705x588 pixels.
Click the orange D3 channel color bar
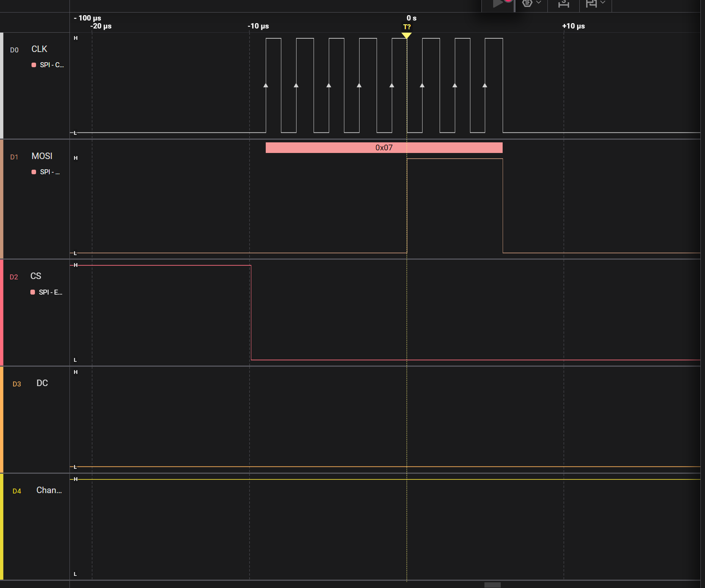(2, 419)
